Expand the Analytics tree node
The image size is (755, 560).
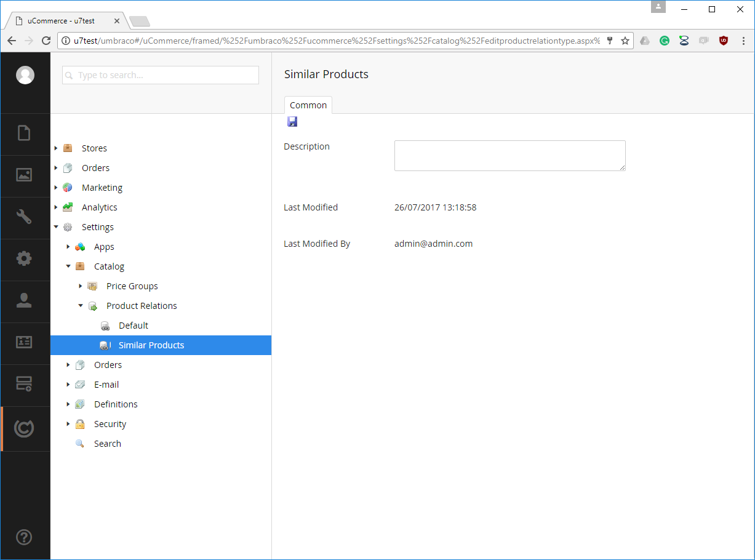pos(56,207)
